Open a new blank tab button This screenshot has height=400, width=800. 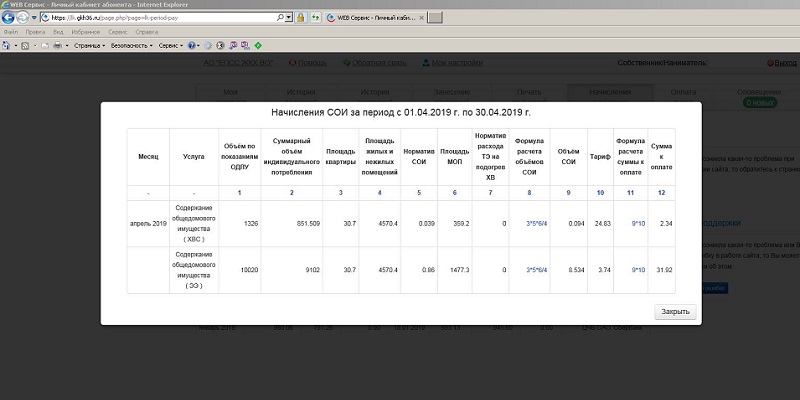click(x=435, y=17)
